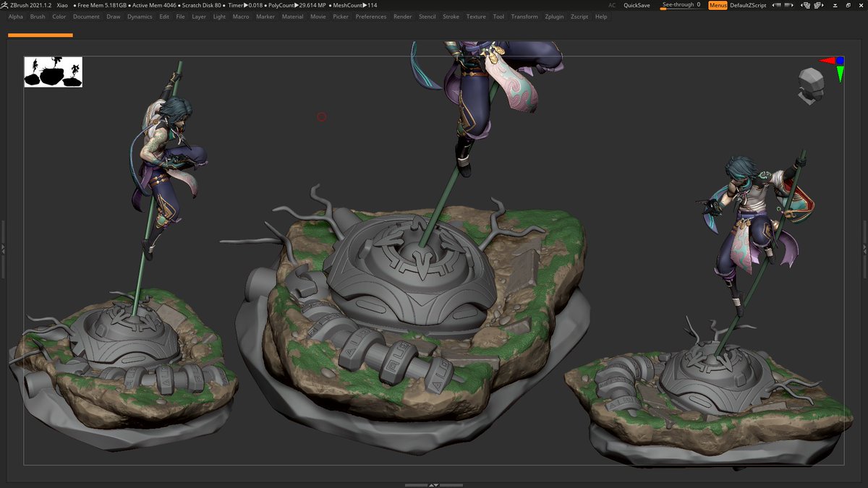Open the Zscript menu
This screenshot has width=868, height=488.
click(x=579, y=17)
